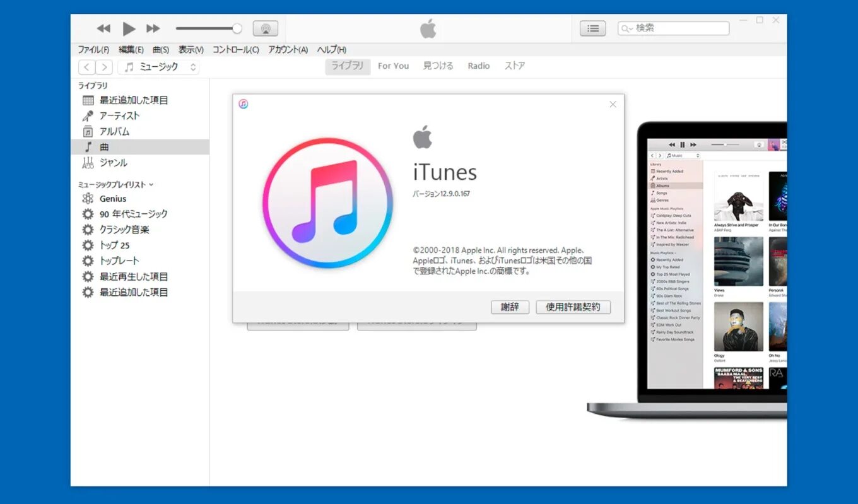Open the ヘルプ(H) menu
This screenshot has height=504, width=858.
(331, 50)
